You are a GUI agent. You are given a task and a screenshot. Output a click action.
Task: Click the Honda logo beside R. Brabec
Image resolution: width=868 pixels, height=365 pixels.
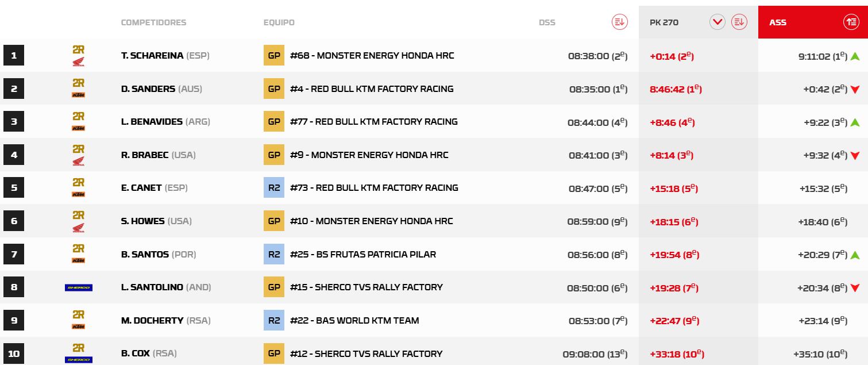79,161
